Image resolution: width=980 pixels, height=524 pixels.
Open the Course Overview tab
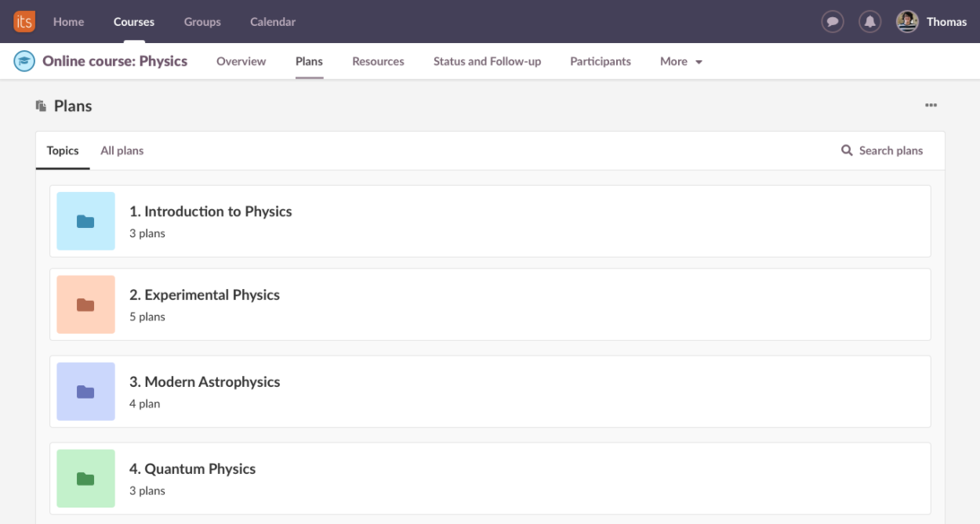click(241, 61)
